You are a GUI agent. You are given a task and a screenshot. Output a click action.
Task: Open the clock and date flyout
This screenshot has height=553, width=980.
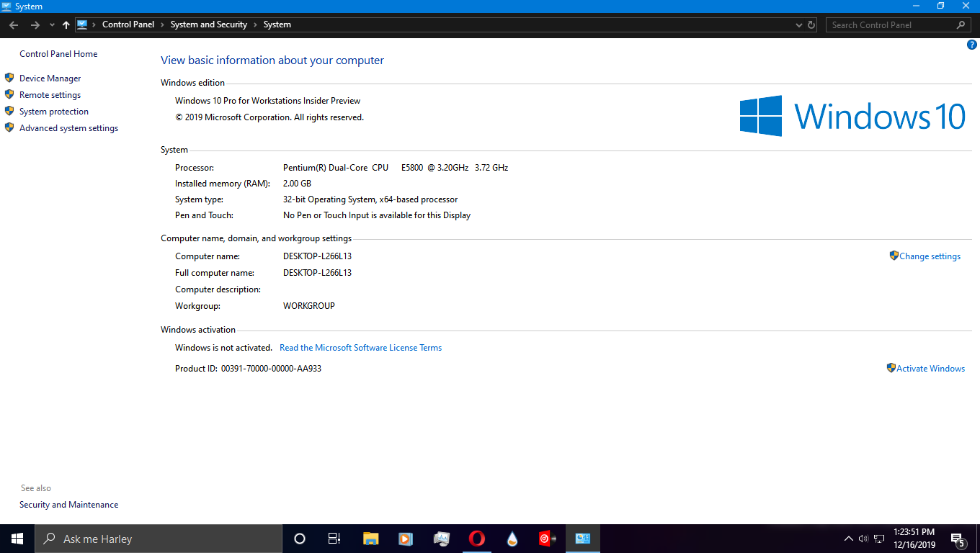coord(914,539)
